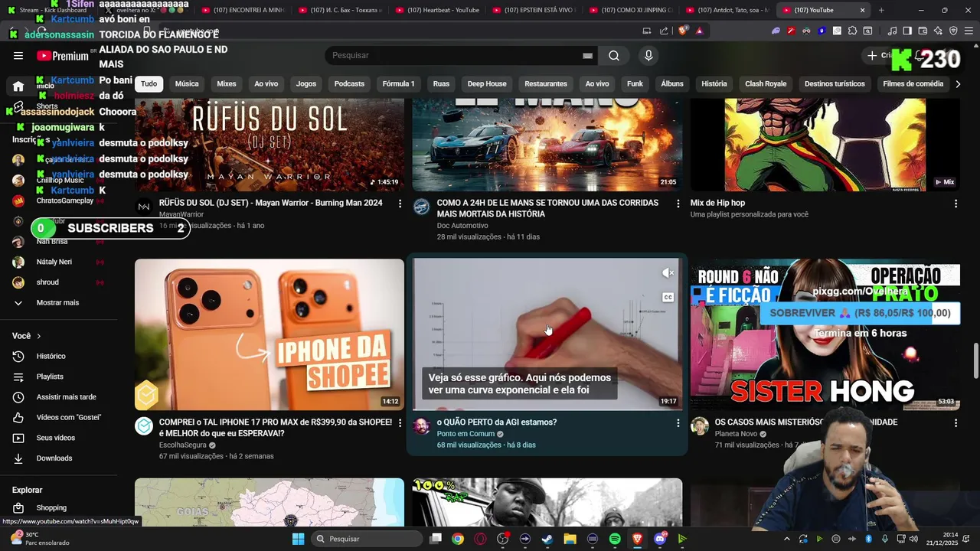Expand the Você section chevron
This screenshot has height=551, width=980.
point(38,336)
